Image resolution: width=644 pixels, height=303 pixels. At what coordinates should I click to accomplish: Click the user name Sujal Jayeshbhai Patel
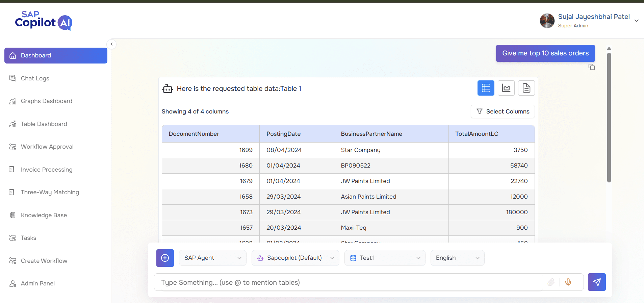click(594, 17)
